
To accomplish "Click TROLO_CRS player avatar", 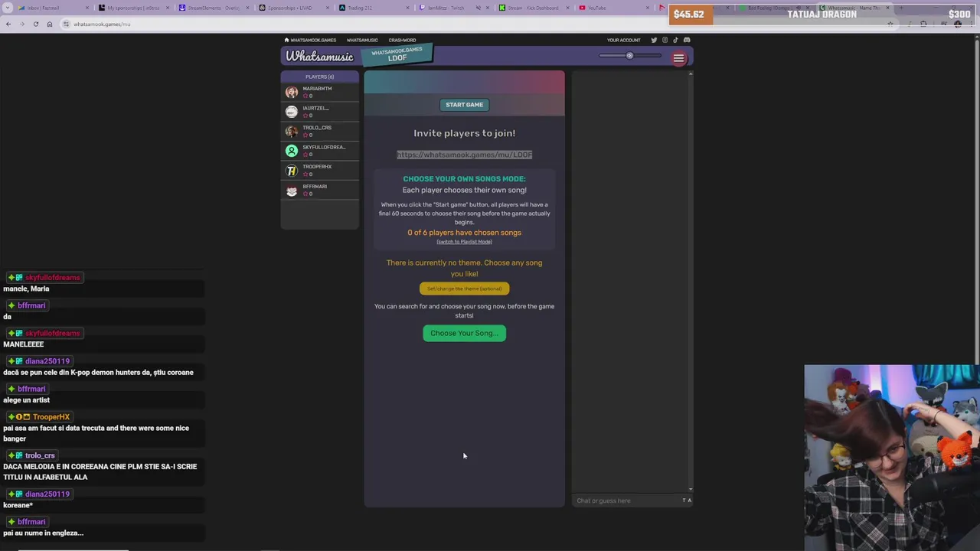I will point(292,131).
